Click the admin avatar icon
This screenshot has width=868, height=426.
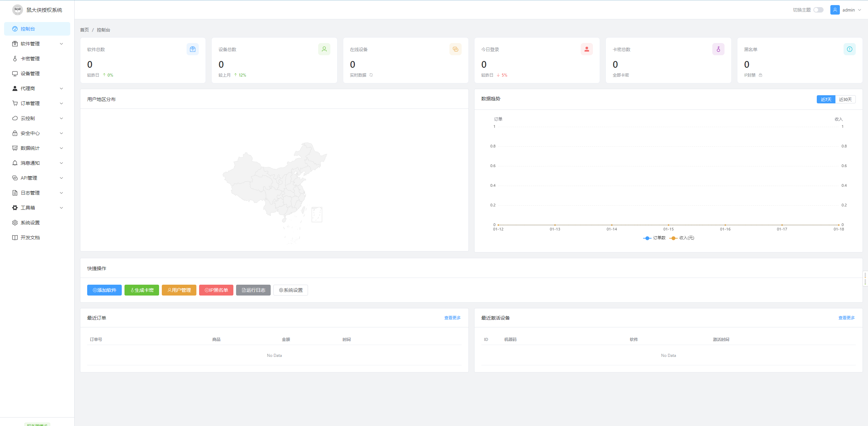(x=835, y=10)
